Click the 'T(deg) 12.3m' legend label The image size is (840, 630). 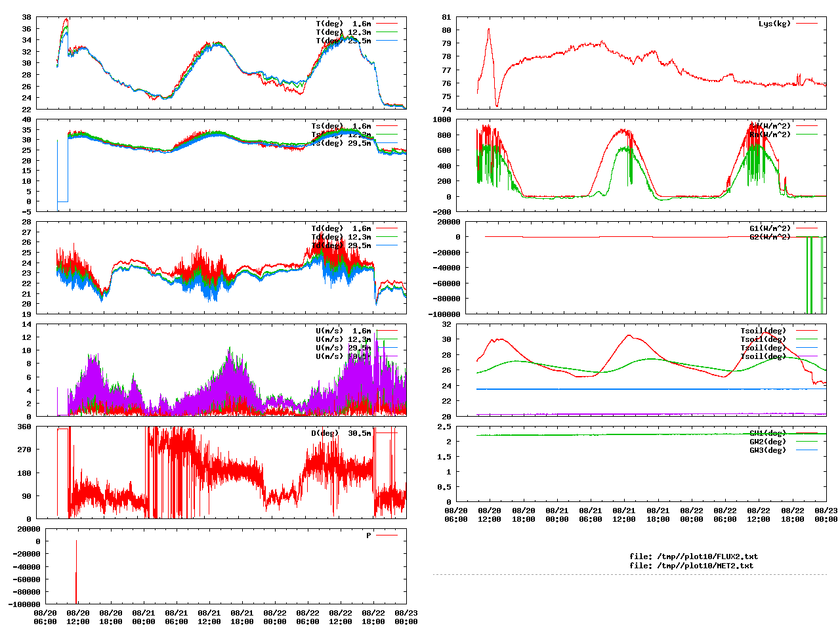point(343,32)
